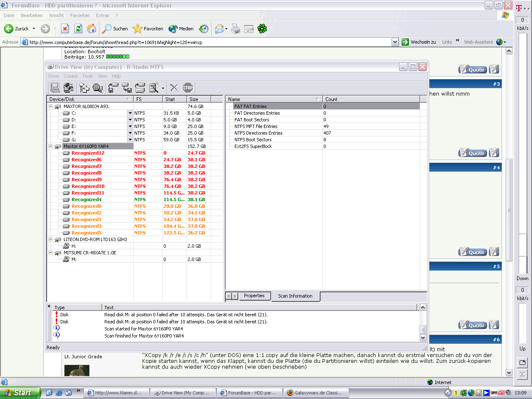Click R-Studio connect to remote computer icon
The height and width of the screenshot is (399, 532).
(69, 88)
